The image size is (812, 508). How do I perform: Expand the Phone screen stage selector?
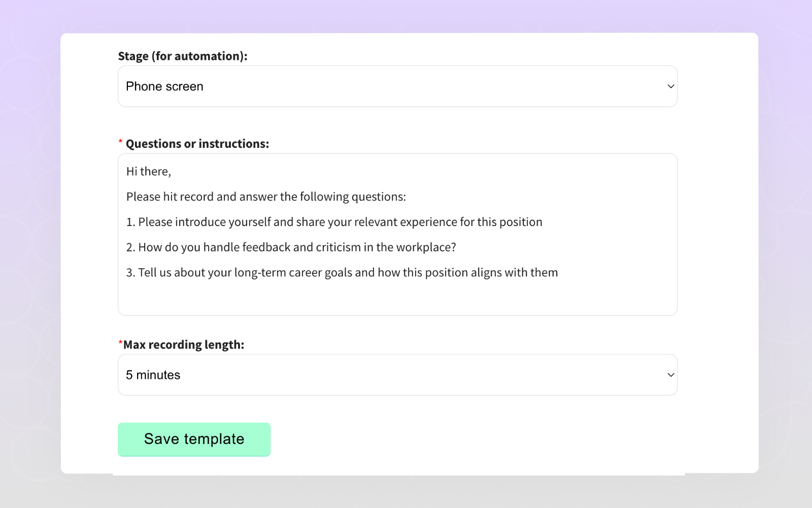pyautogui.click(x=397, y=86)
